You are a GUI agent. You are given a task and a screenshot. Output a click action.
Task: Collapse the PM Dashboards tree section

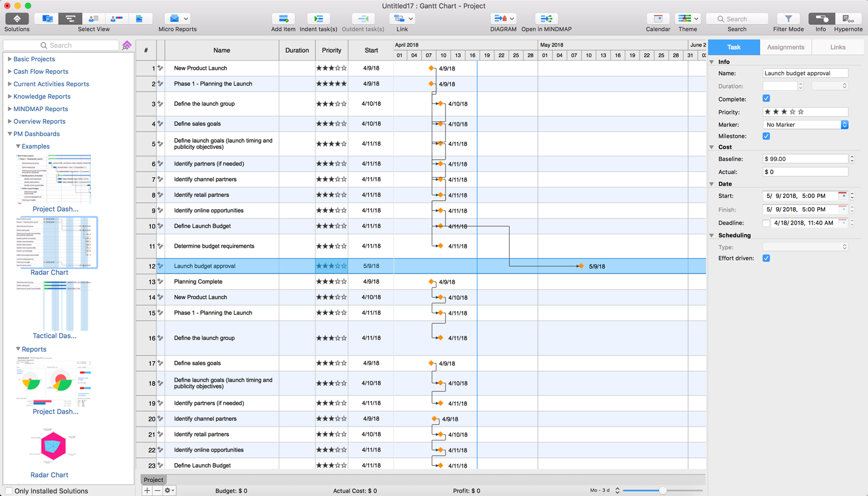[10, 134]
